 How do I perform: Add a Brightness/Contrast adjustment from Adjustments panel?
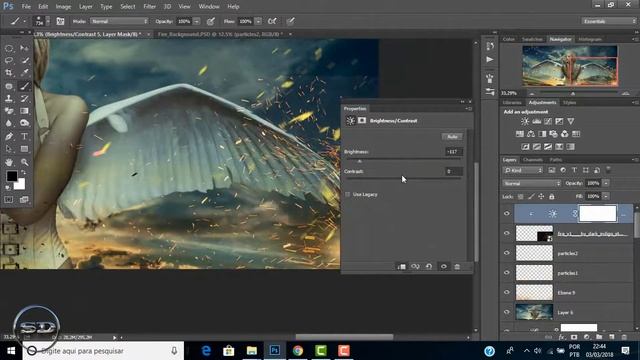[525, 121]
